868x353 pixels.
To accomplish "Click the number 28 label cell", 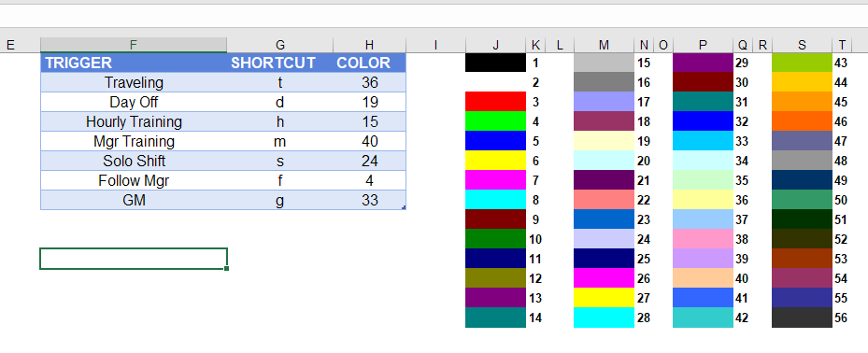I will click(x=644, y=318).
